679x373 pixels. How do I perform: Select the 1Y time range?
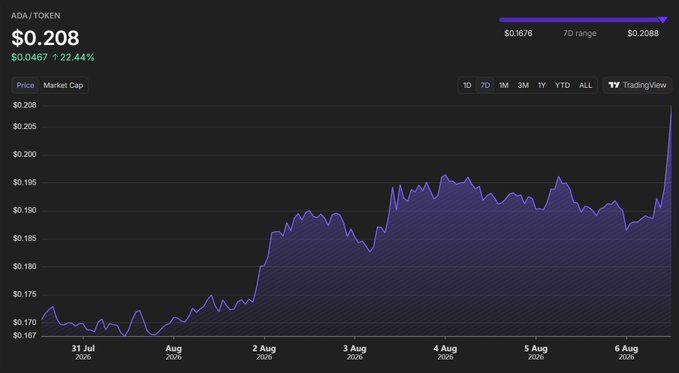(x=542, y=85)
